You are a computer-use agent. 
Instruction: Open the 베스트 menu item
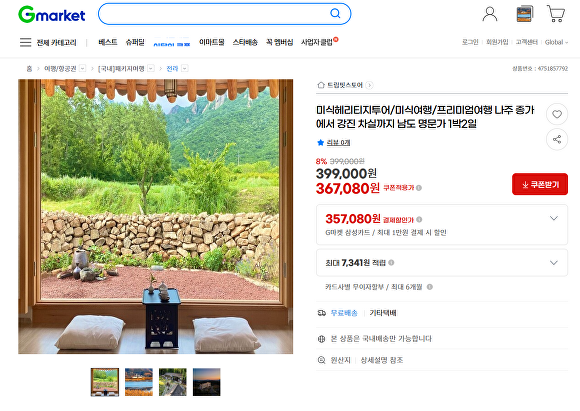[108, 42]
